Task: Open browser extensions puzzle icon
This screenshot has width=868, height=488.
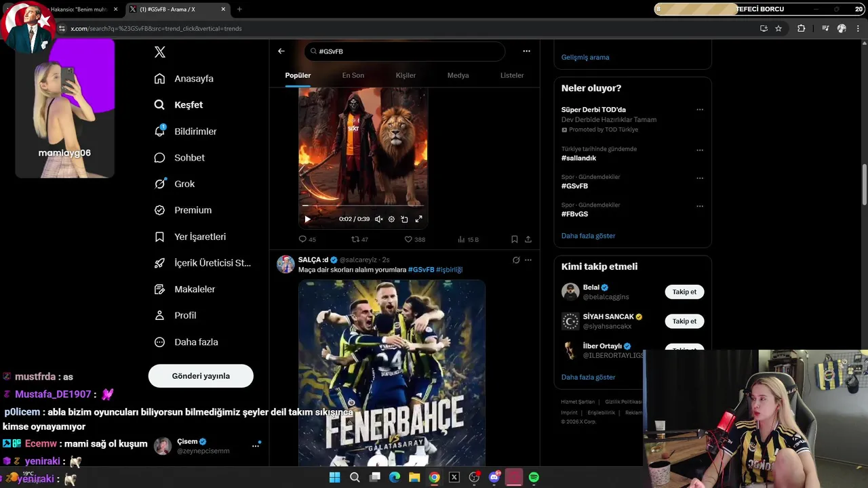Action: click(x=801, y=28)
